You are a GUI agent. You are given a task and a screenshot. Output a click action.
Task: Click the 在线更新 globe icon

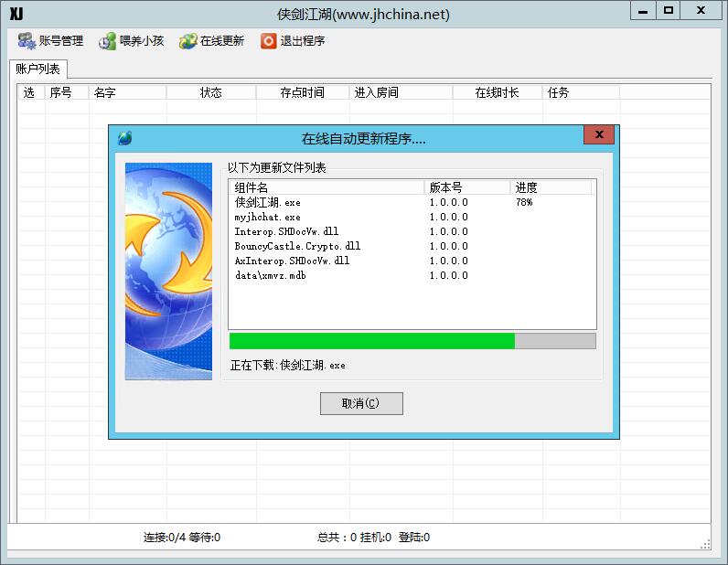pos(188,41)
